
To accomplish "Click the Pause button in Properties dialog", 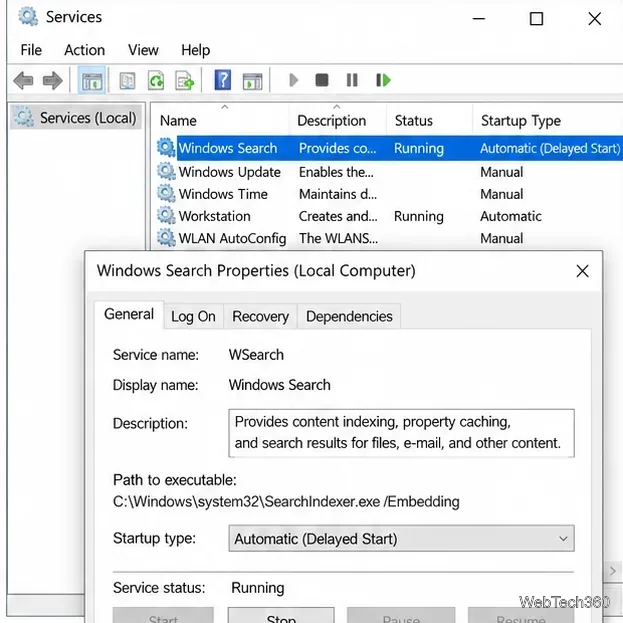I will [x=401, y=616].
